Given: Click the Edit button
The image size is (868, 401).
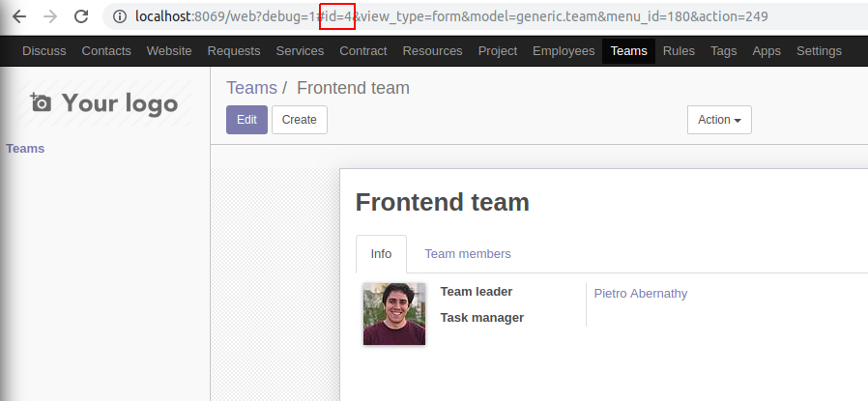Looking at the screenshot, I should click(x=246, y=120).
